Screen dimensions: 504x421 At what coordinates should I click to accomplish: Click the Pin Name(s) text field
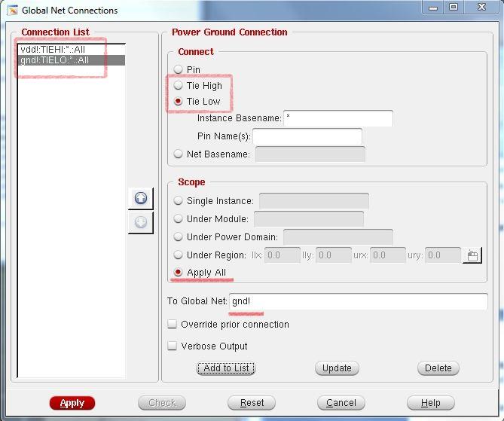coord(307,136)
